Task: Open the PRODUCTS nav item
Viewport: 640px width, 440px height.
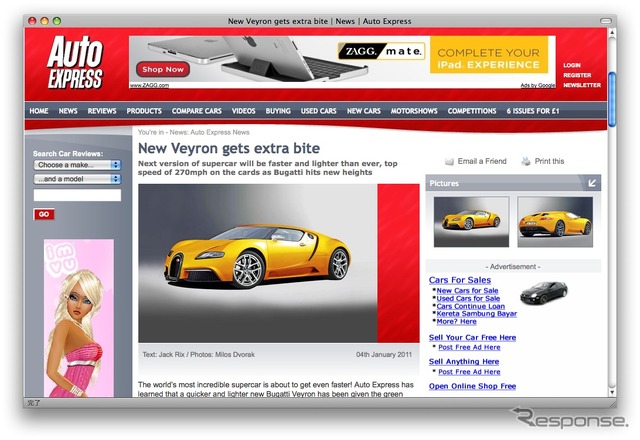Action: click(144, 111)
